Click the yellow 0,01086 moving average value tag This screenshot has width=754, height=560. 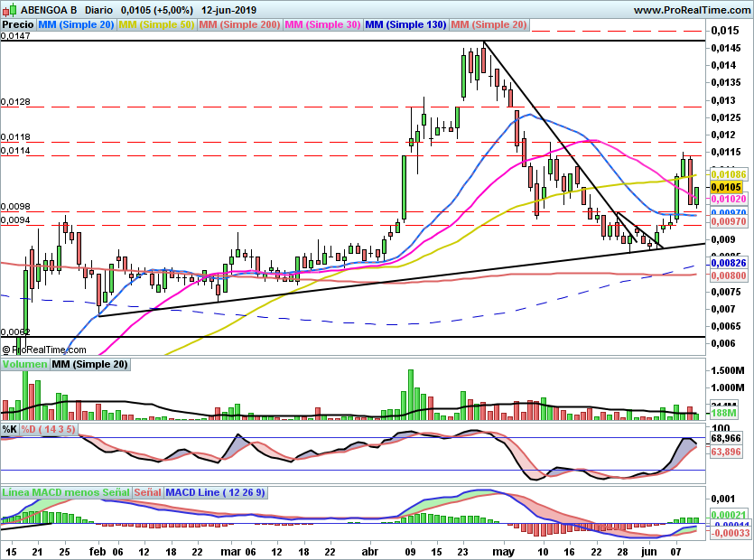pos(728,173)
